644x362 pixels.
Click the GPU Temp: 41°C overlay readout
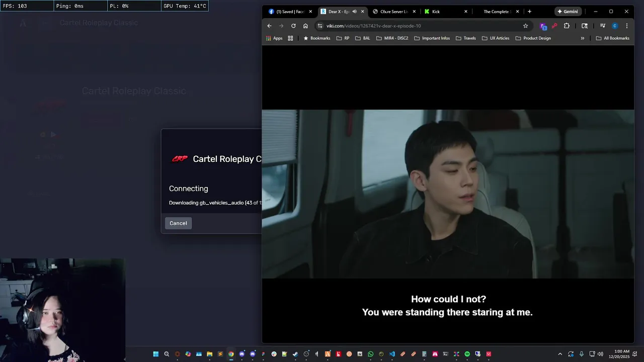tap(185, 6)
